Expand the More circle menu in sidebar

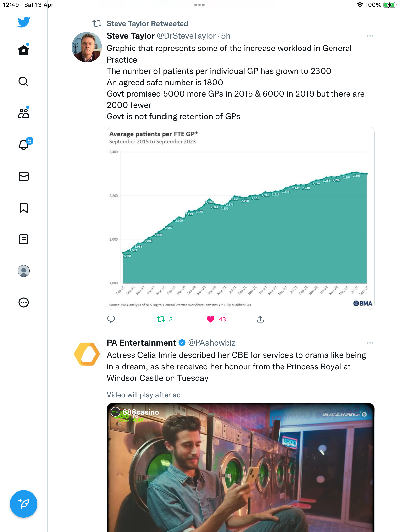tap(24, 302)
